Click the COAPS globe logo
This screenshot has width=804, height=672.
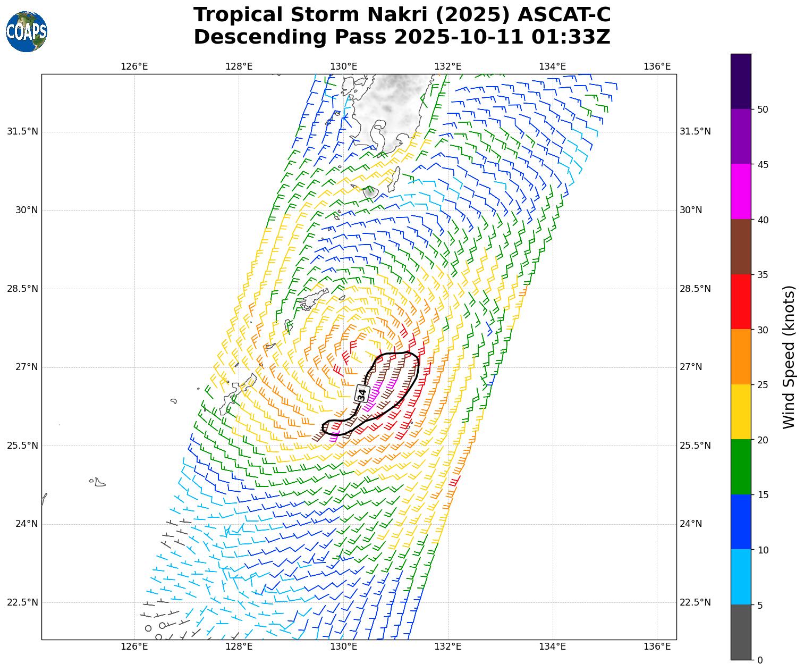27,32
